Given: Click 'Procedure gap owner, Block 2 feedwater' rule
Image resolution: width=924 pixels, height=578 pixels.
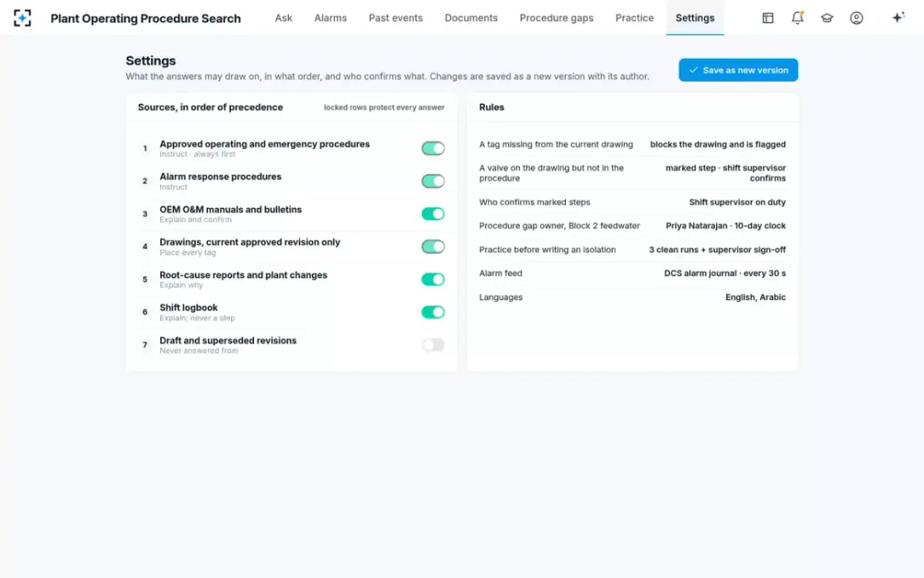Looking at the screenshot, I should 560,226.
